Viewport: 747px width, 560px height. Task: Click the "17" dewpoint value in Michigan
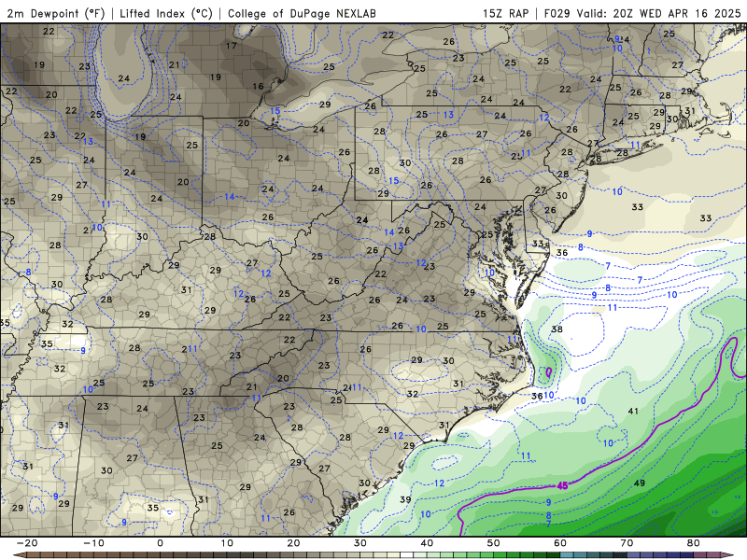click(231, 46)
